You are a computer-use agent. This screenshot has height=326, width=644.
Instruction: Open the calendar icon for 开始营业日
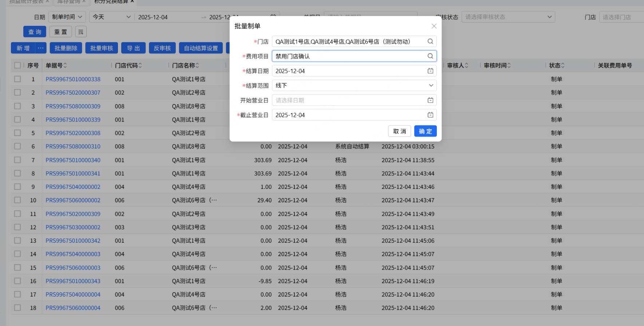(x=430, y=100)
